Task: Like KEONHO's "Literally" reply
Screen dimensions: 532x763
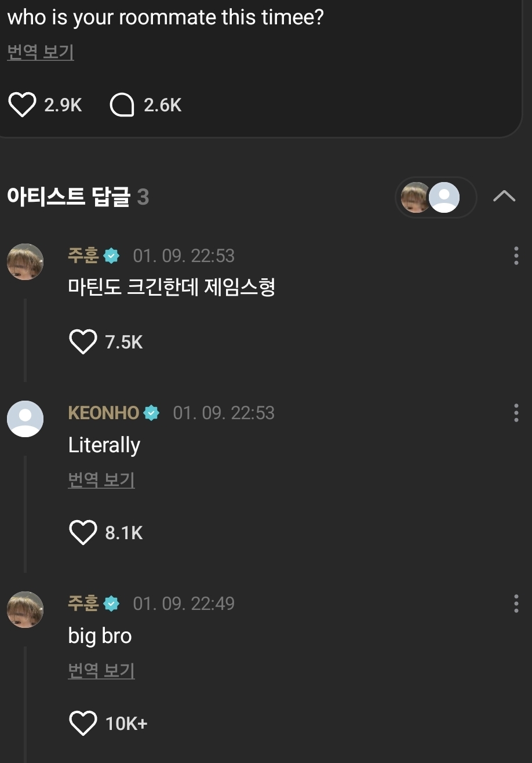Action: 82,533
